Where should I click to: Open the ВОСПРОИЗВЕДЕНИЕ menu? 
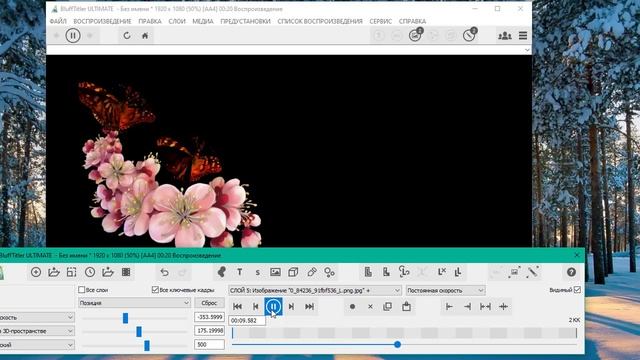(x=102, y=21)
